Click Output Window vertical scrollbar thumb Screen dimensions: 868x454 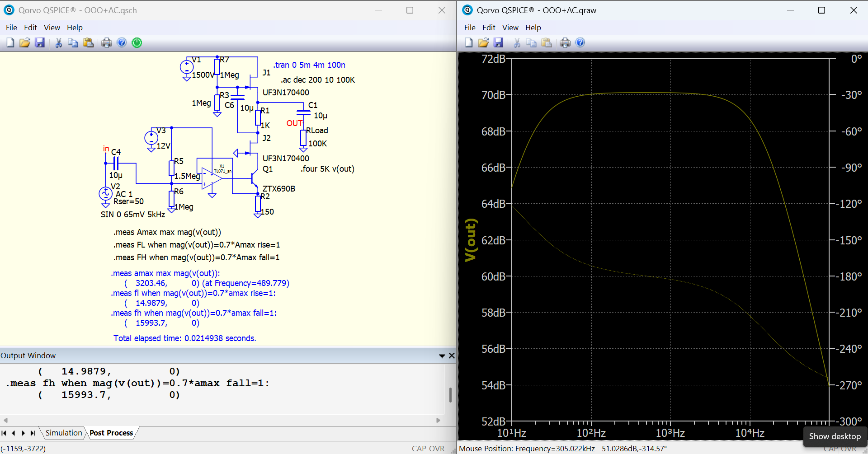tap(450, 395)
